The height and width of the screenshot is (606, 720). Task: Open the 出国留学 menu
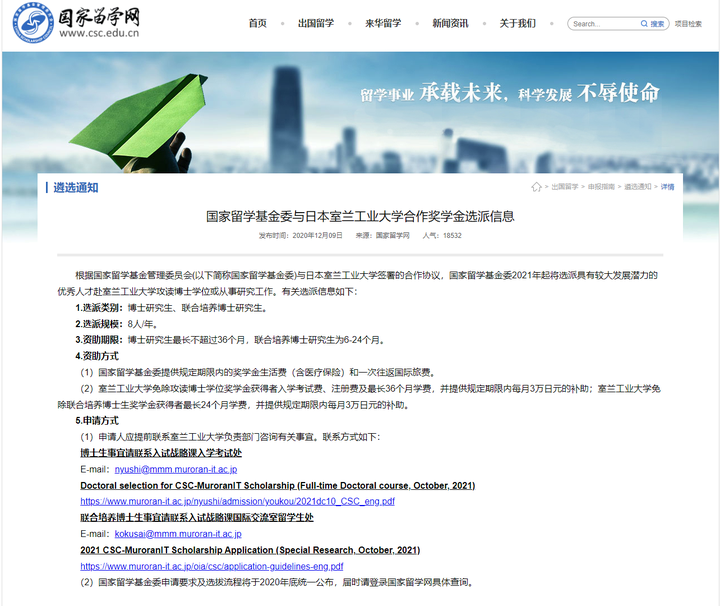tap(316, 23)
